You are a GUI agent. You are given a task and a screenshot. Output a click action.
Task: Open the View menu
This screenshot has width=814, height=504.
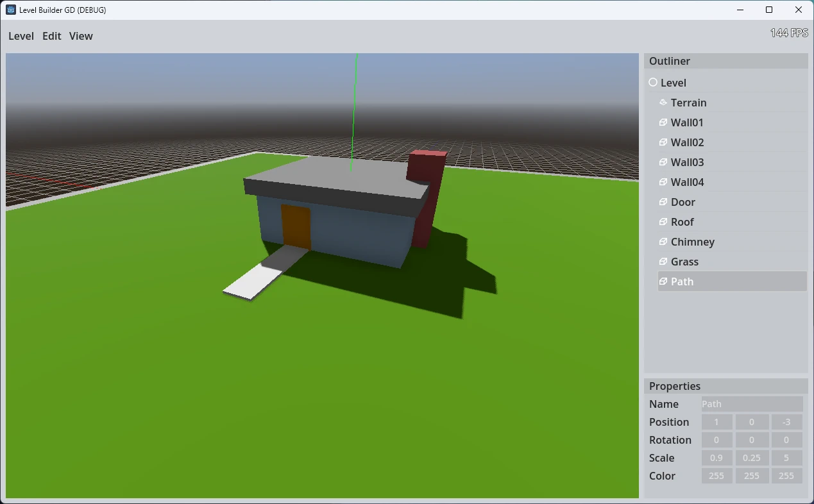tap(81, 36)
